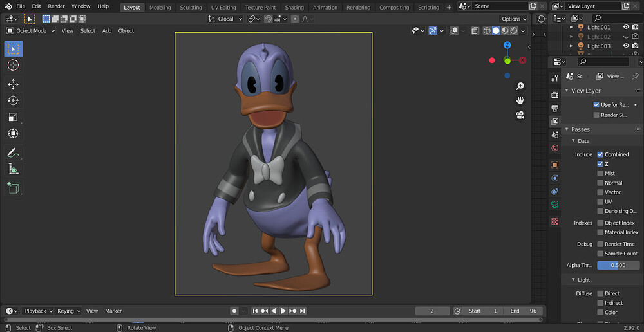
Task: Enable the Mist pass
Action: [x=600, y=174]
